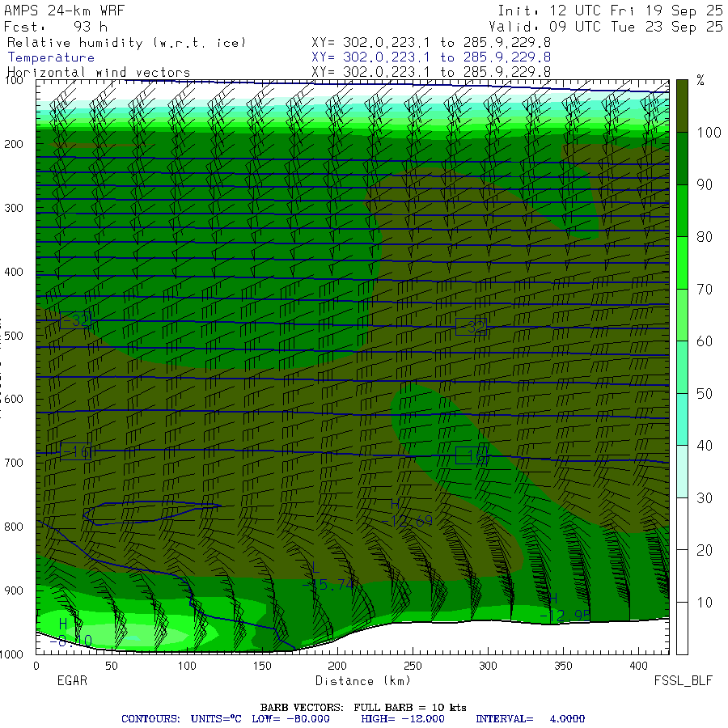Click the 'AMPS 24-km WRF' title text
The width and height of the screenshot is (728, 728).
64,11
